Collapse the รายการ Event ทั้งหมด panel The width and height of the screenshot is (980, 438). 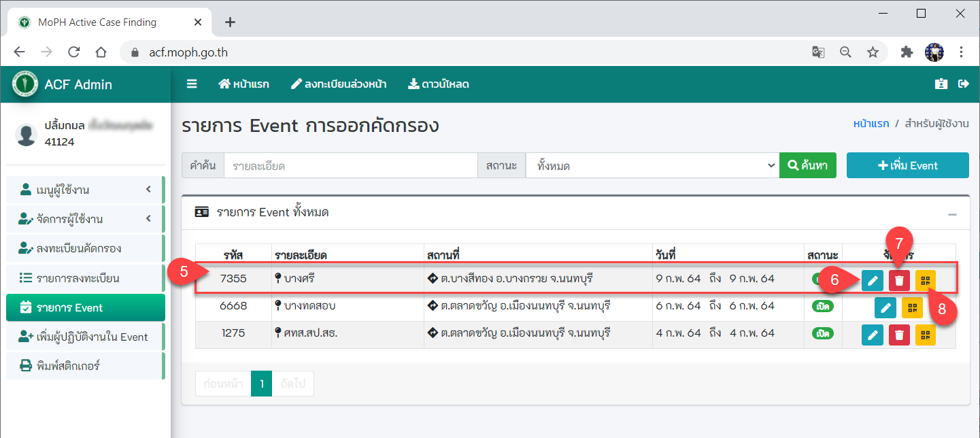coord(952,214)
